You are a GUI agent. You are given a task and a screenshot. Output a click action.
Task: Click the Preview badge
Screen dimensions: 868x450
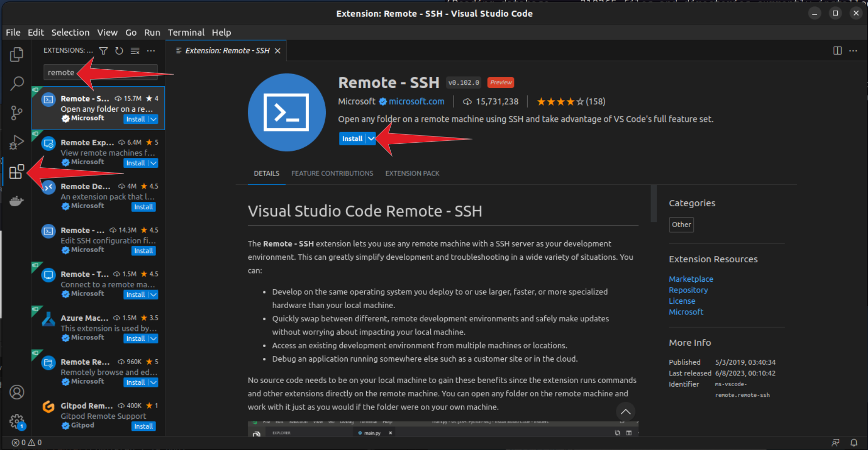coord(501,82)
